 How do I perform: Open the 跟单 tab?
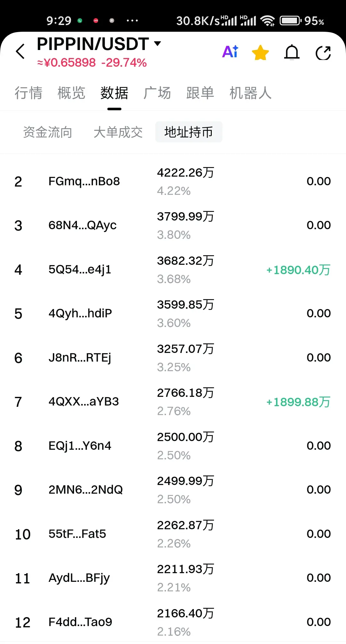click(x=200, y=93)
